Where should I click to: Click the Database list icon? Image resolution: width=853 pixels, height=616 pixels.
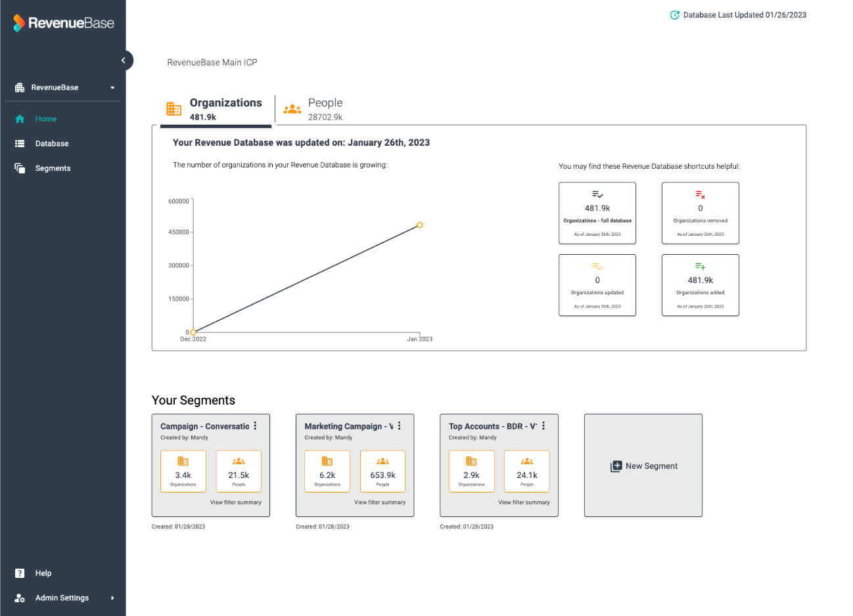(20, 144)
